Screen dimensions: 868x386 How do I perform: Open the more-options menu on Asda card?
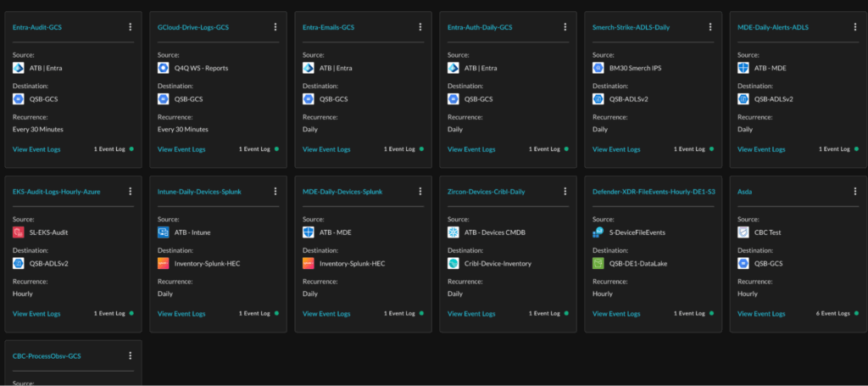pyautogui.click(x=855, y=192)
